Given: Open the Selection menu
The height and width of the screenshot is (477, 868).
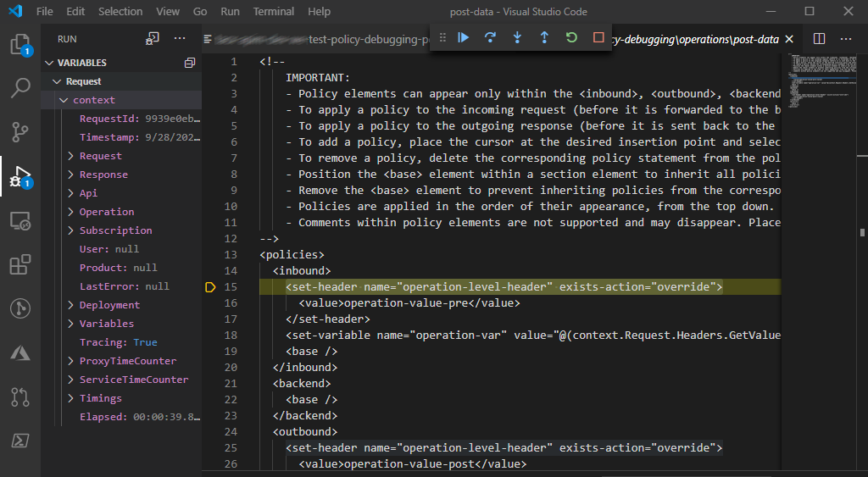Looking at the screenshot, I should [x=120, y=12].
